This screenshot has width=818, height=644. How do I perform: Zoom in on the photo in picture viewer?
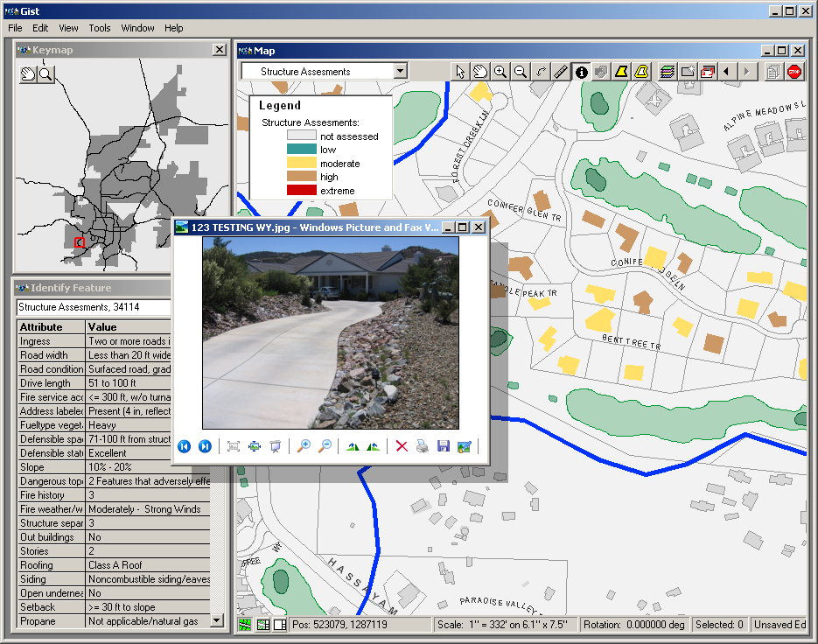(x=304, y=446)
